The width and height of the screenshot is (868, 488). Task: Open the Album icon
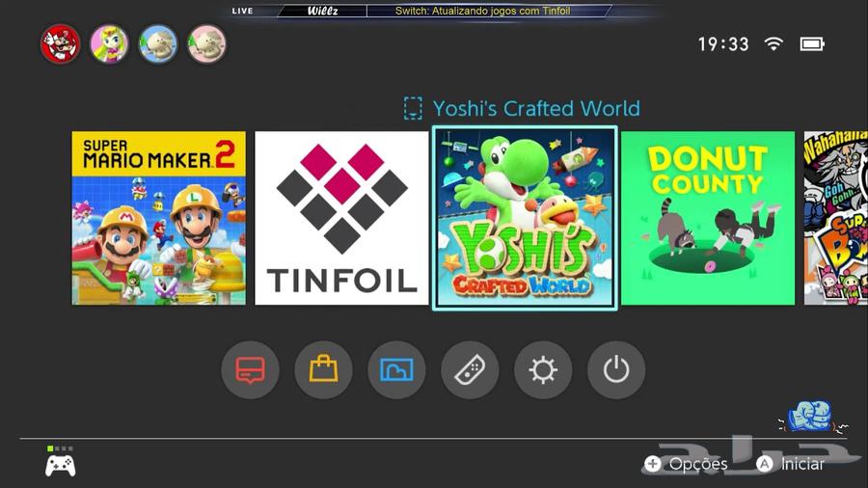[x=396, y=369]
